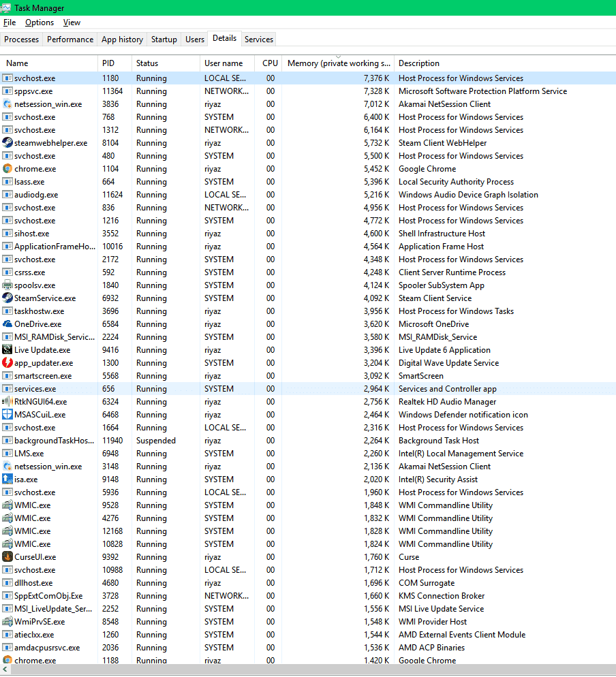
Task: Select the atieclxx.exe process name
Action: point(34,635)
